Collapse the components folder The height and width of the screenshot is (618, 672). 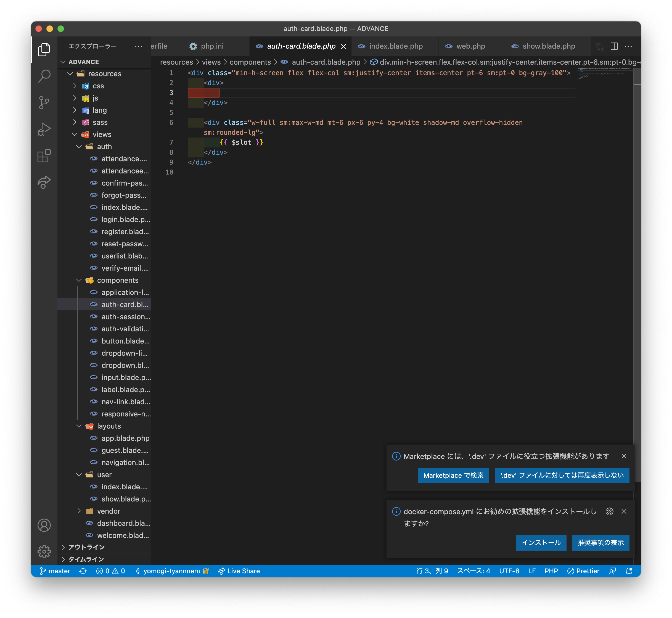click(x=79, y=280)
